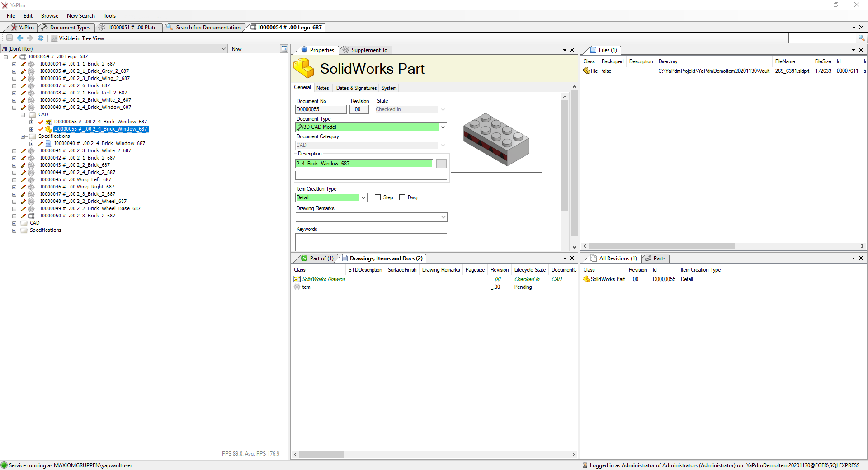Open the Notes tab
This screenshot has height=470, width=868.
coord(323,88)
